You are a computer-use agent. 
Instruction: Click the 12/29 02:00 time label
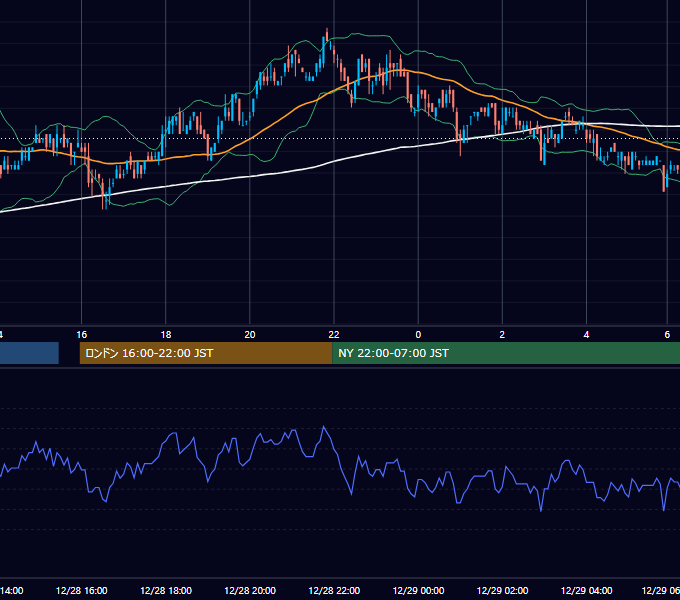(x=502, y=590)
